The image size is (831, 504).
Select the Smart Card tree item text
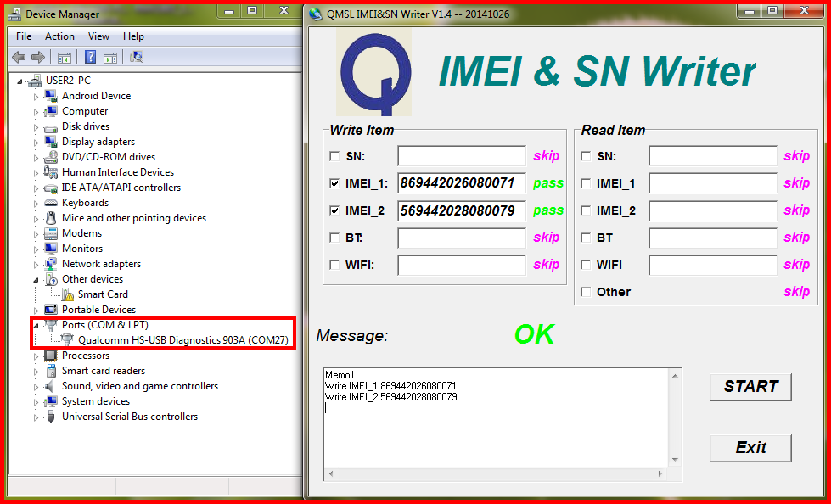coord(103,294)
